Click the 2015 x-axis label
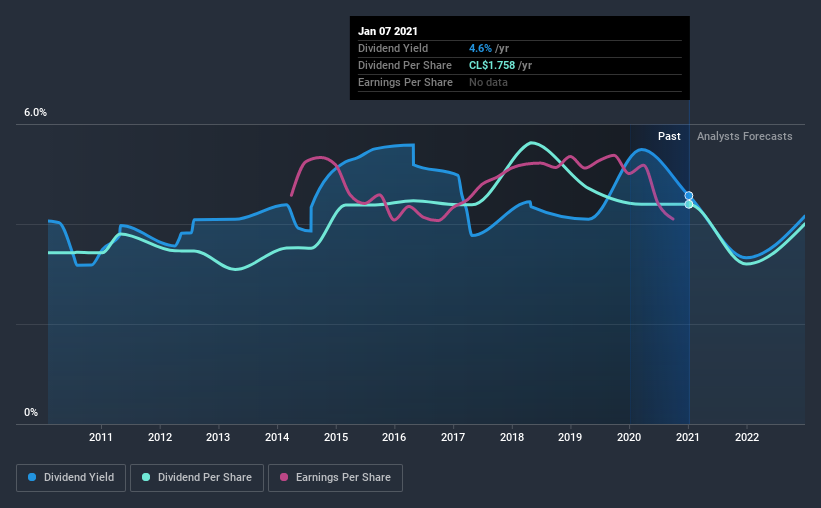Viewport: 821px width, 508px height. click(336, 437)
